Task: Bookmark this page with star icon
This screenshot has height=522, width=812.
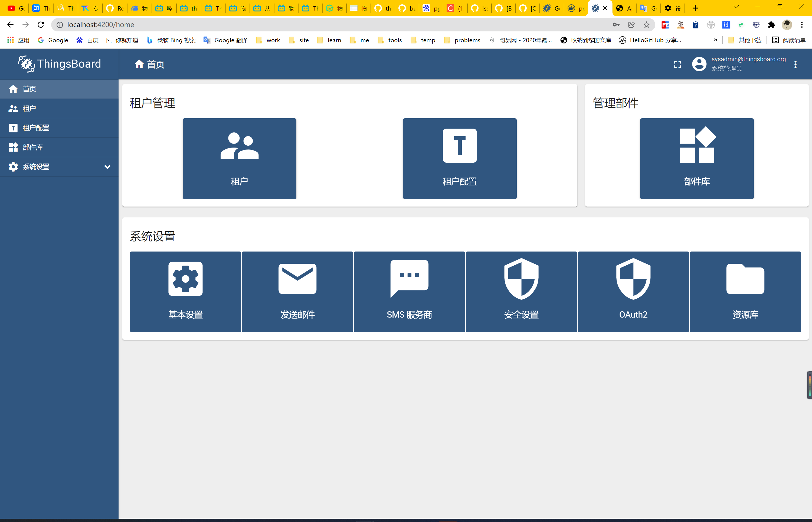Action: tap(646, 25)
